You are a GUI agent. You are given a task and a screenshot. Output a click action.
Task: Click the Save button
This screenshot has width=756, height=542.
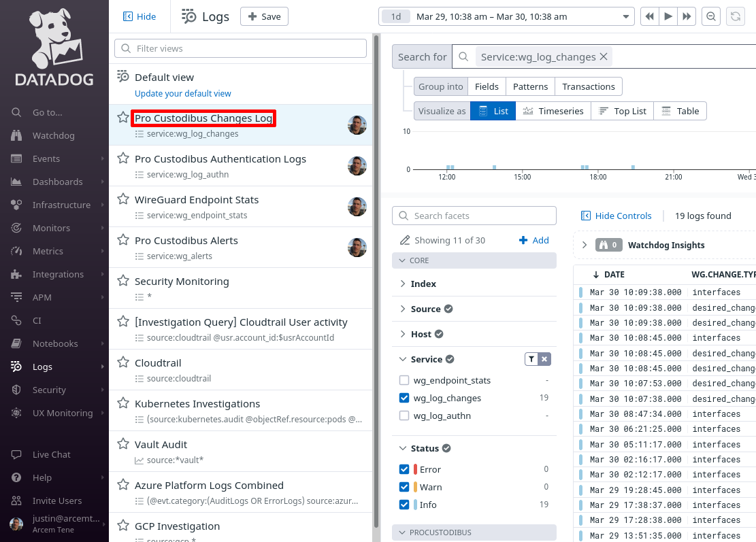pos(264,16)
